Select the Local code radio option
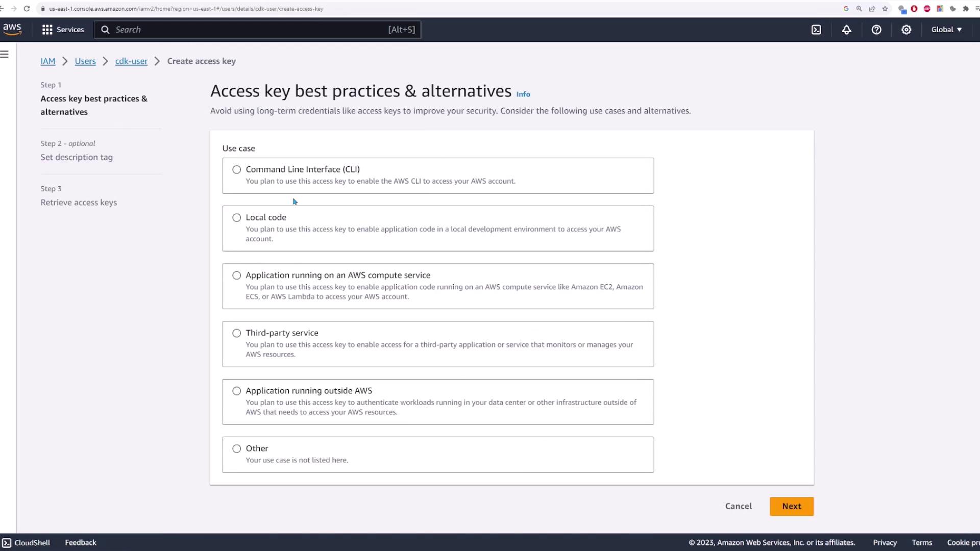Screen dimensions: 980x551 click(236, 218)
